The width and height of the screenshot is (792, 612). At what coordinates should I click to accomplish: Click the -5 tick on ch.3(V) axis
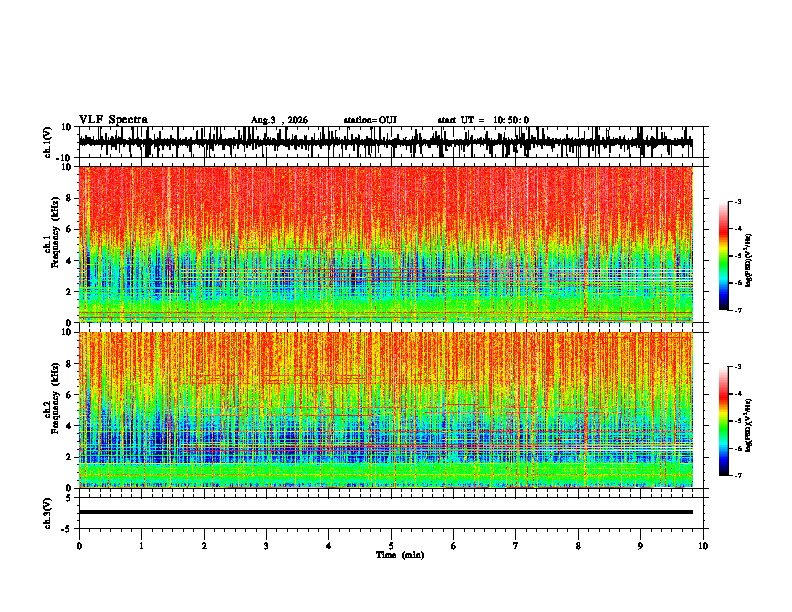pyautogui.click(x=67, y=529)
